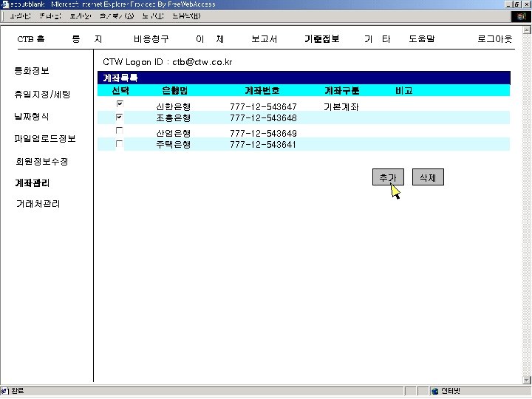Image resolution: width=532 pixels, height=399 pixels.
Task: Open the 기 타 top navigation item
Action: click(x=378, y=39)
